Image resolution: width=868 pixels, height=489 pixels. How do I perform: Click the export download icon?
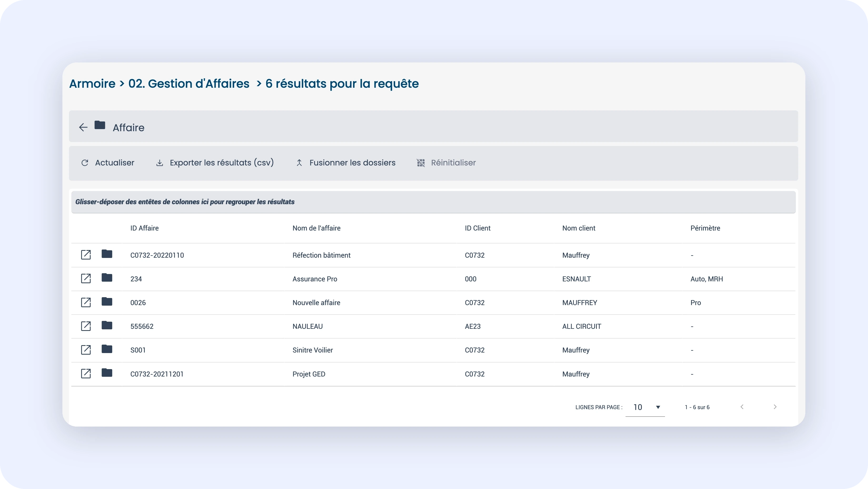click(x=160, y=163)
